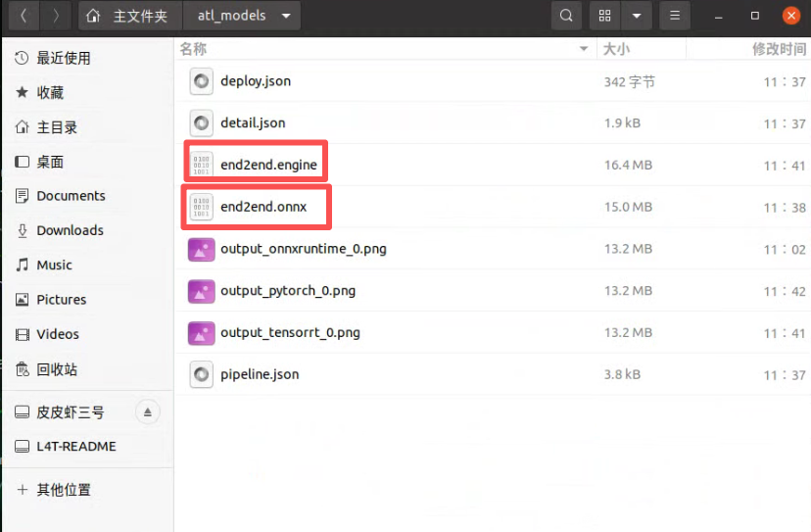Screen dimensions: 811x532
Task: Sort by 大小 column header
Action: [x=642, y=49]
